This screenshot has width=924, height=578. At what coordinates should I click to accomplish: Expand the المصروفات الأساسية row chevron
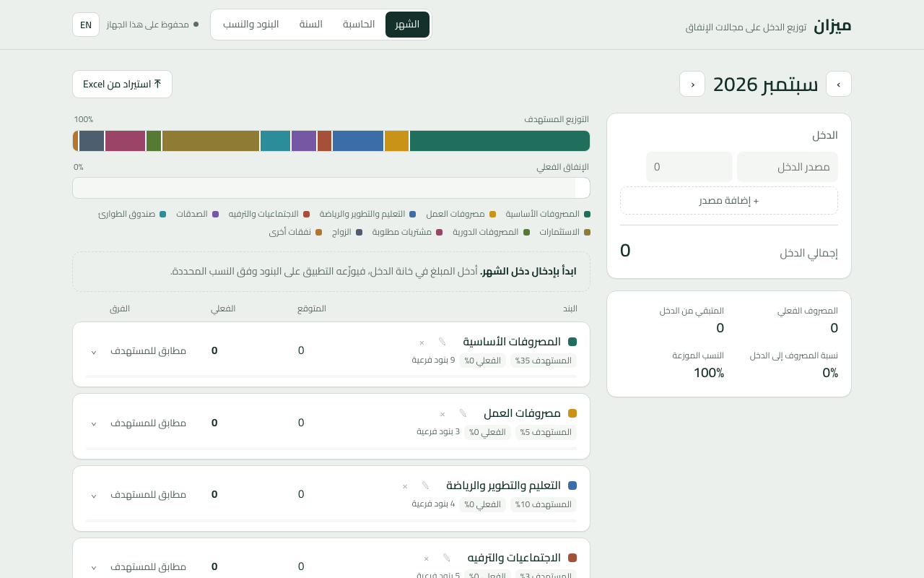tap(93, 352)
